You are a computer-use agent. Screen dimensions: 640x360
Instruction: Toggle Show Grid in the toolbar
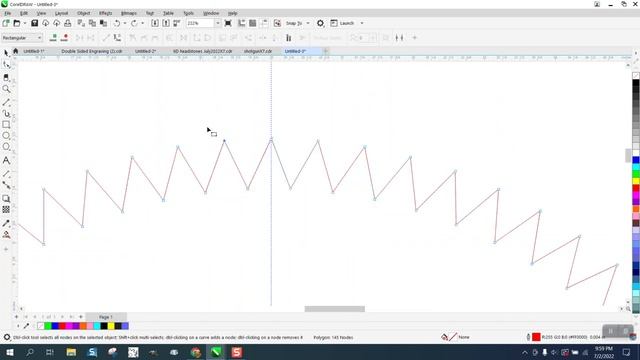click(x=253, y=23)
